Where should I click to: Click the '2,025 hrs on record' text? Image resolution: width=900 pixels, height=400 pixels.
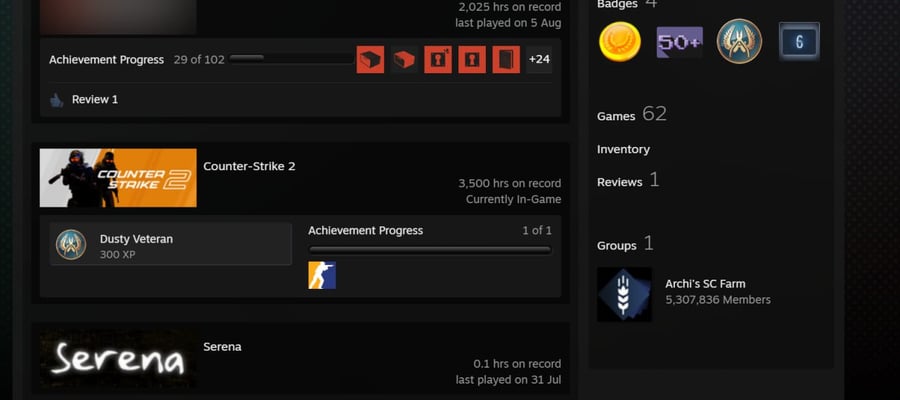pyautogui.click(x=510, y=7)
